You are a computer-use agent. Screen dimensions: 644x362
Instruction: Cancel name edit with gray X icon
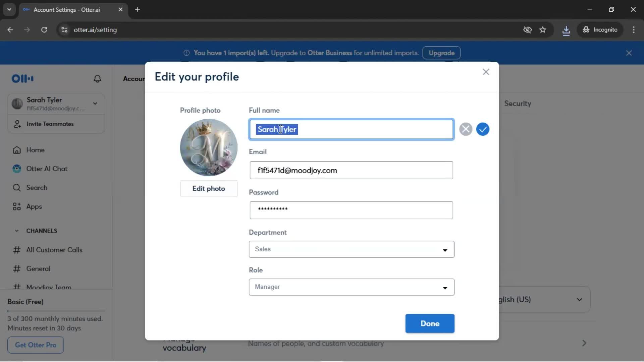pos(466,129)
